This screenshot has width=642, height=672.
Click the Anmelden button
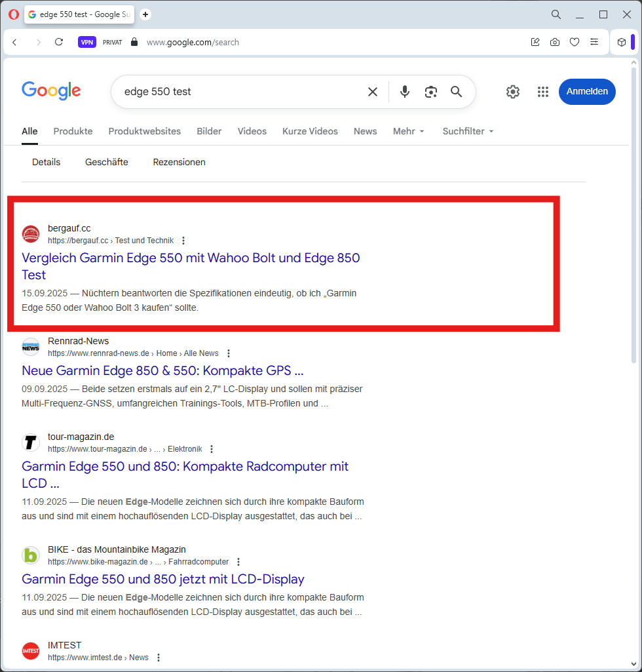point(587,92)
